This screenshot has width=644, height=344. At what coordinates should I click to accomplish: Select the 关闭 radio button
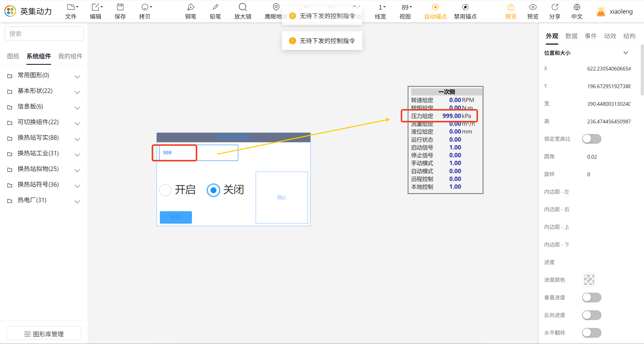(213, 190)
